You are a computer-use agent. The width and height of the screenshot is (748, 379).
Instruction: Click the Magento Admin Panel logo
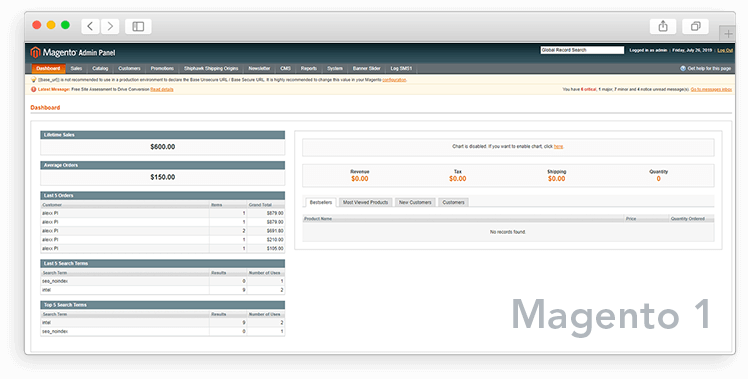click(73, 52)
